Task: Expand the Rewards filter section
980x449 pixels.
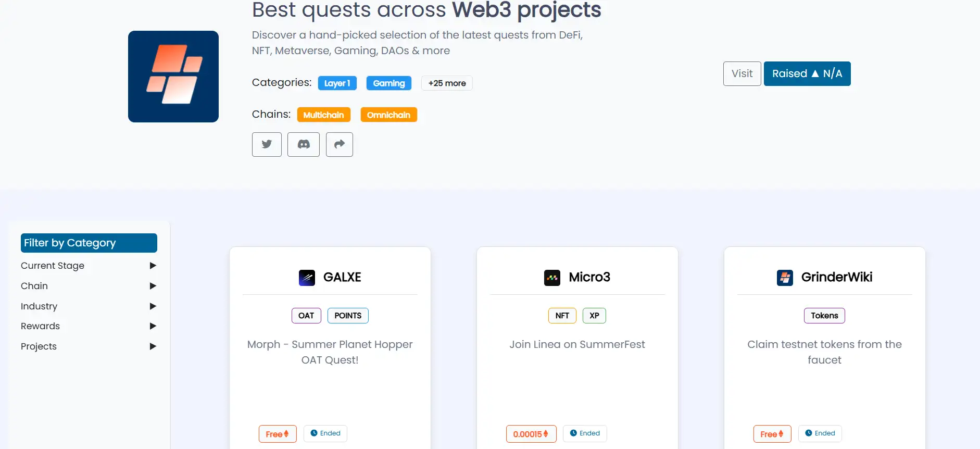Action: click(x=153, y=326)
